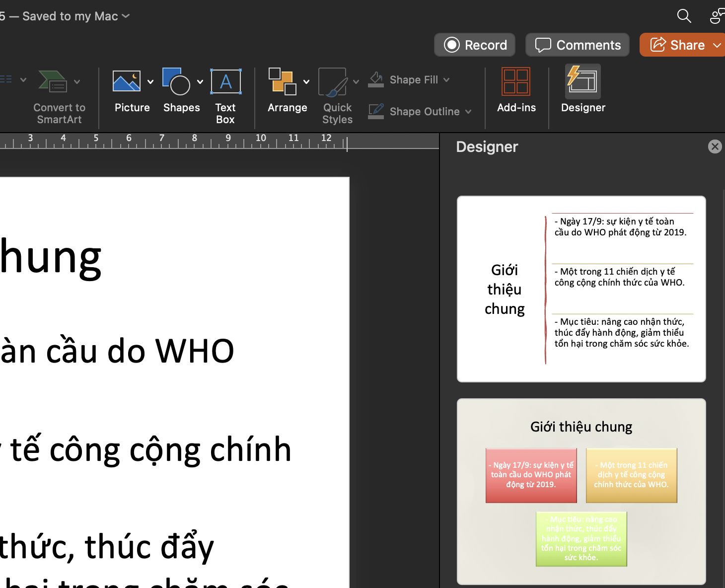Open the Picture insert tool
The height and width of the screenshot is (588, 725).
[127, 82]
